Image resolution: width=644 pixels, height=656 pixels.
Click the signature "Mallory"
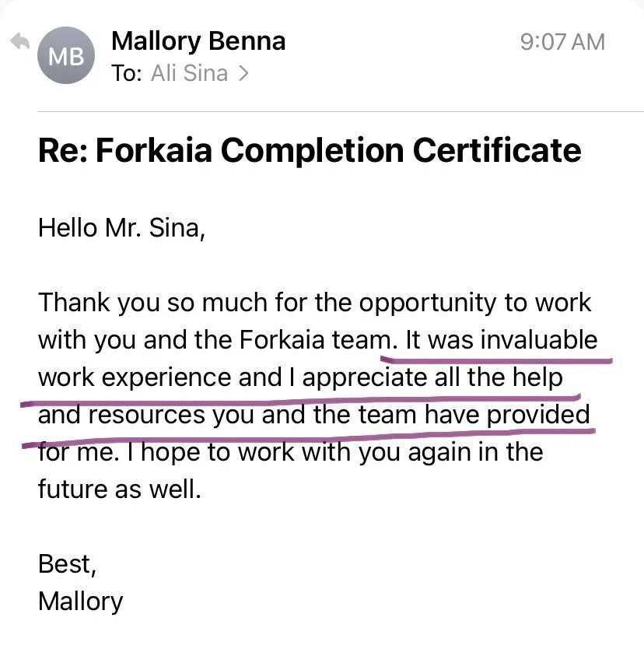[x=81, y=602]
